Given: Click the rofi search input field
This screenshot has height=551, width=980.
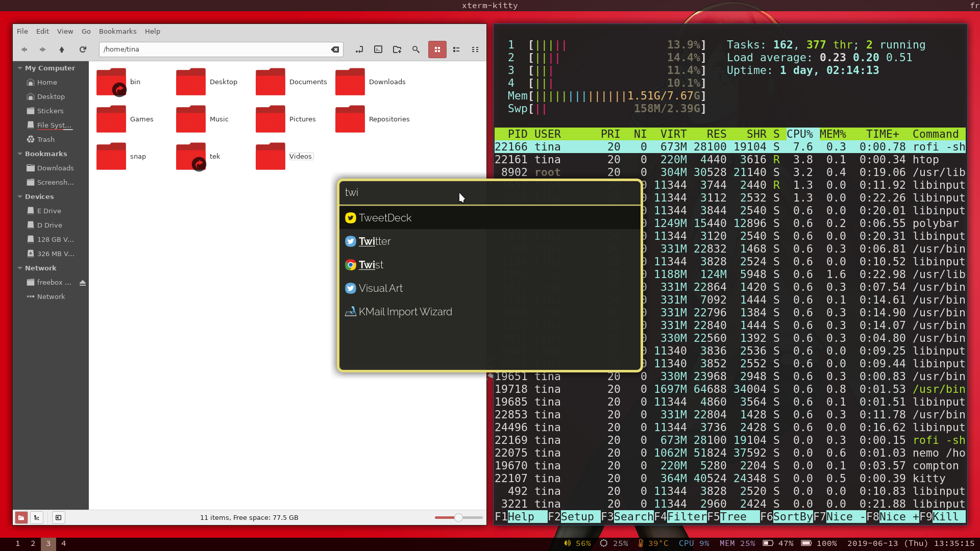Looking at the screenshot, I should pos(490,192).
